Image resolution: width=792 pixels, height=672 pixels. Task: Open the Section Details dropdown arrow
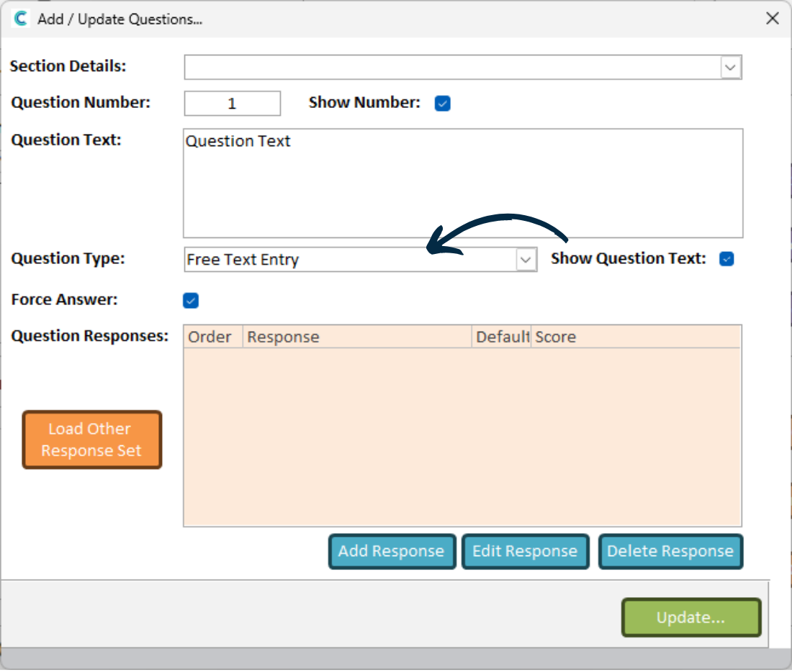tap(730, 68)
